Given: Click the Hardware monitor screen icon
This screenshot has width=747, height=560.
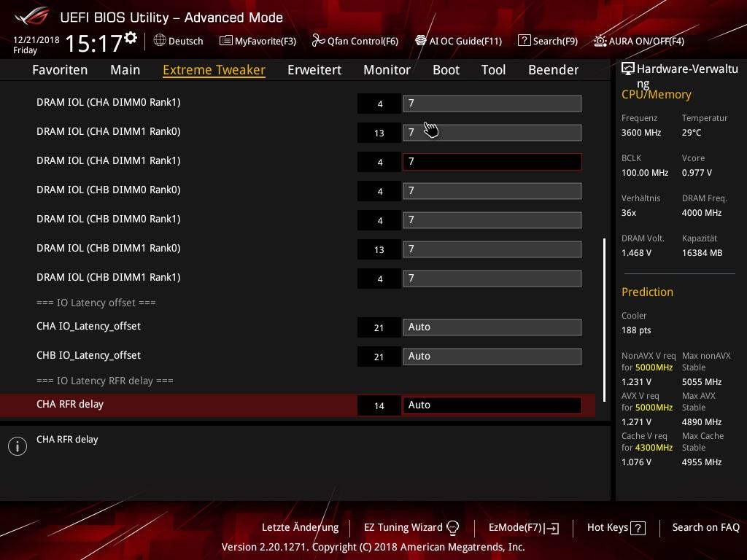Looking at the screenshot, I should point(628,69).
